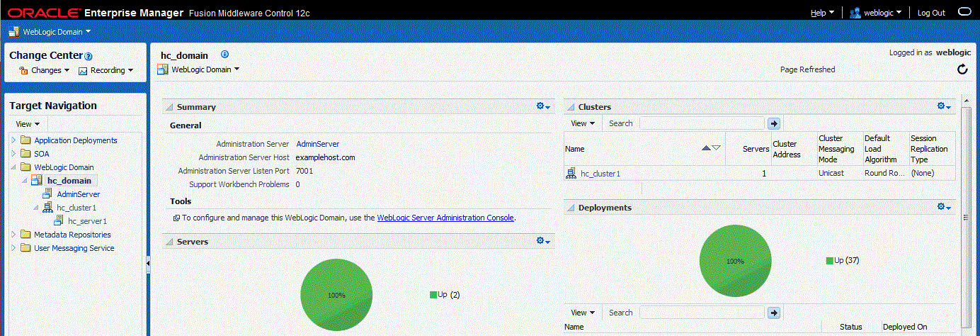Click Change Center help icon
Image resolution: width=980 pixels, height=336 pixels.
click(x=89, y=56)
